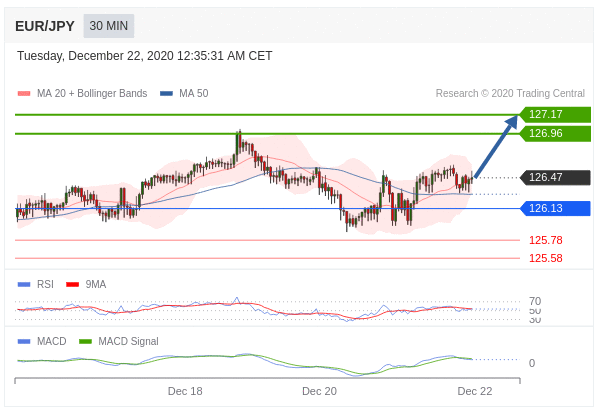Image resolution: width=600 pixels, height=409 pixels.
Task: Click the Dec 18 date axis label
Action: coord(185,391)
